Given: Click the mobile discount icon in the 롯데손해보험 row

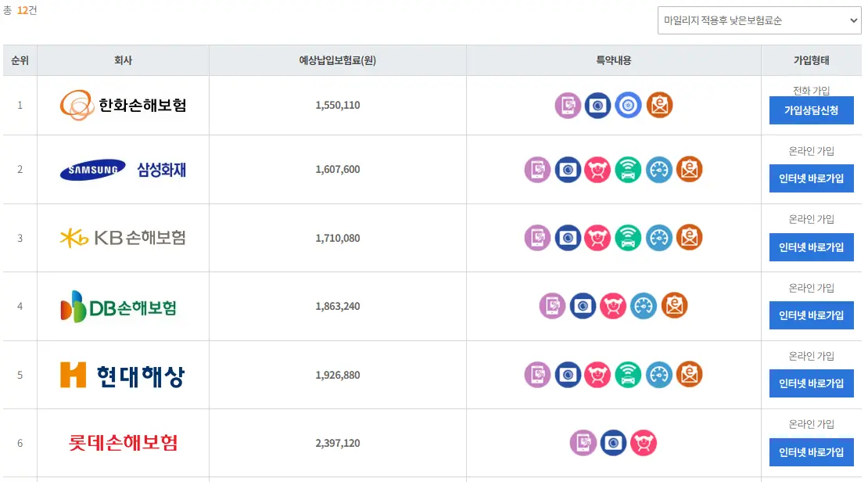Looking at the screenshot, I should point(583,443).
